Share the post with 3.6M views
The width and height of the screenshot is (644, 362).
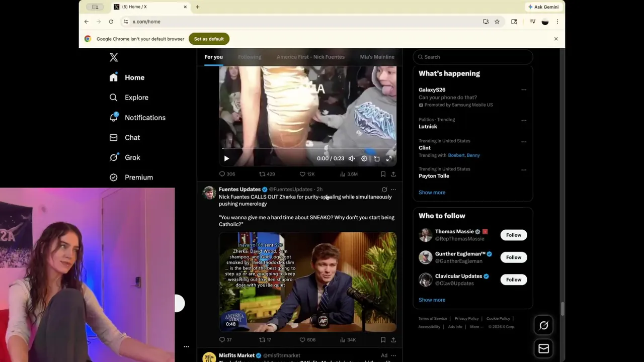click(393, 174)
